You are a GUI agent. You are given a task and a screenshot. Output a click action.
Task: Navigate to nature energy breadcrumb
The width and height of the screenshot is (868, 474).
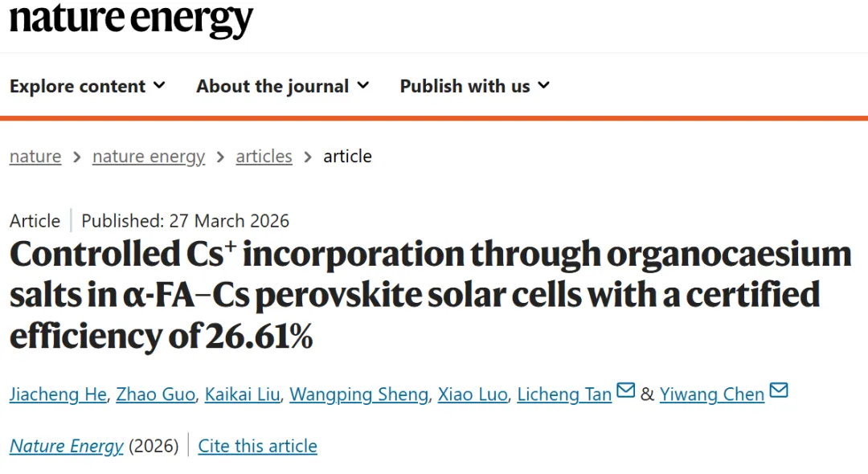(149, 156)
